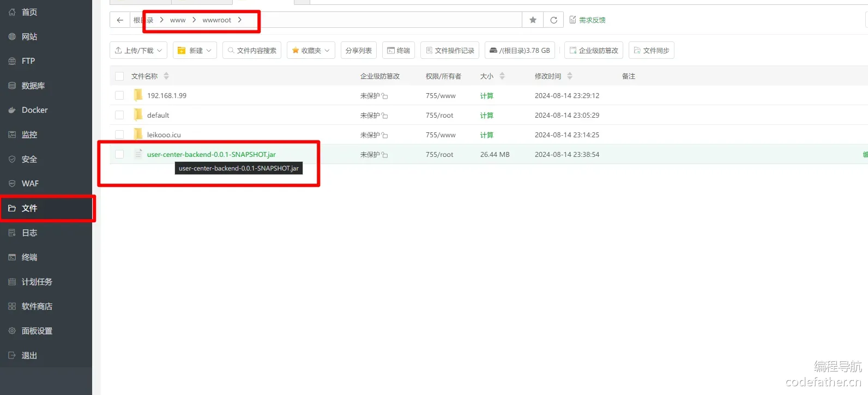Check the box for 192.168.1.99 folder
Screen dimensions: 868x395
click(119, 96)
